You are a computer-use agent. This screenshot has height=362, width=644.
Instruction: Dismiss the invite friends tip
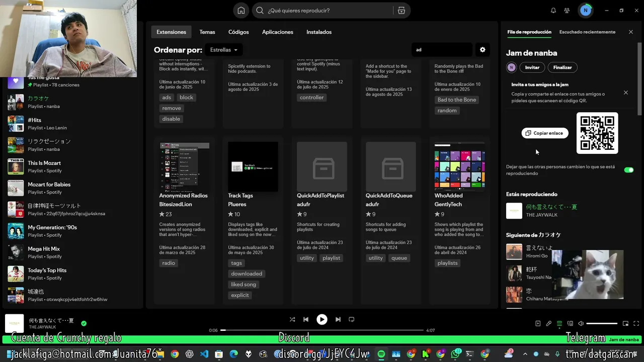tap(626, 93)
